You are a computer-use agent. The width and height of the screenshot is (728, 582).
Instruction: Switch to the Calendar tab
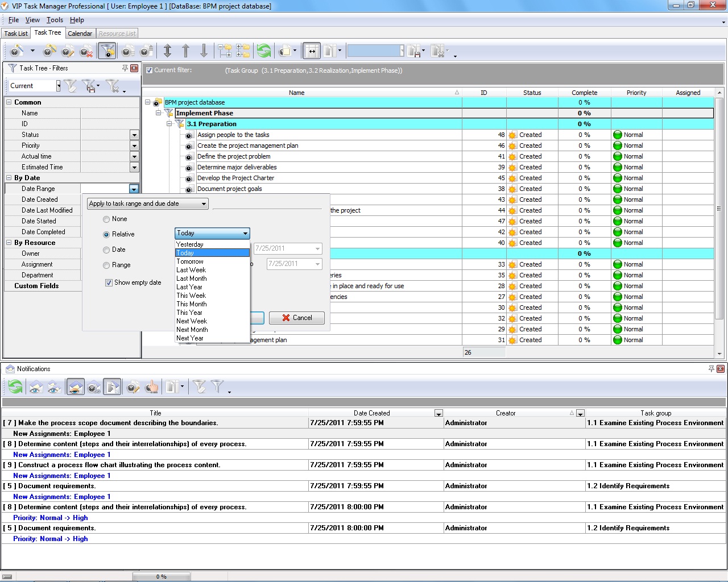tap(80, 34)
